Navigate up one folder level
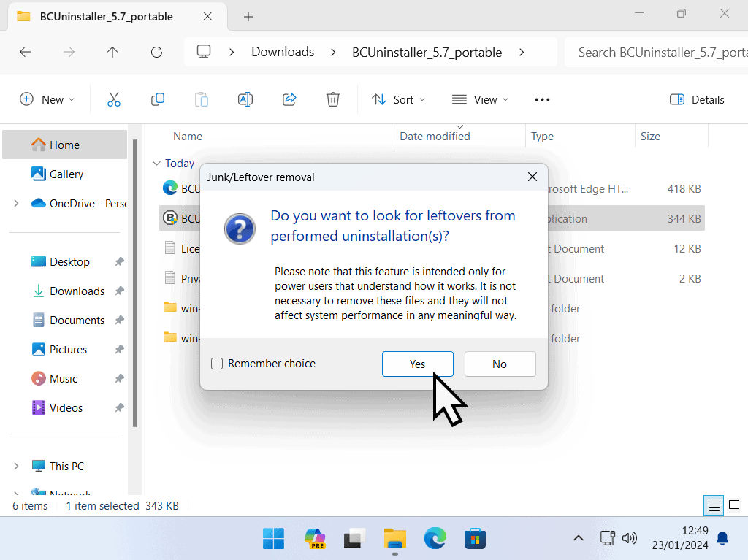 coord(112,52)
